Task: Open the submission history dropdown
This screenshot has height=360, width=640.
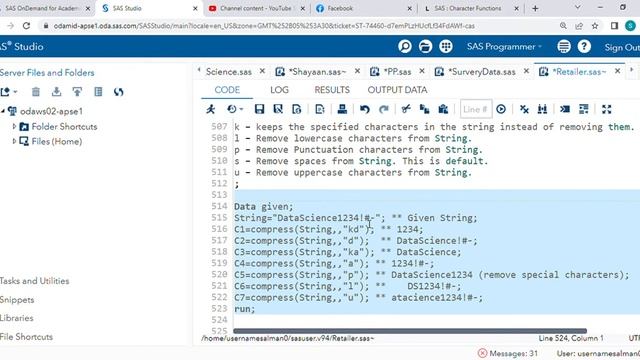Action: point(235,109)
